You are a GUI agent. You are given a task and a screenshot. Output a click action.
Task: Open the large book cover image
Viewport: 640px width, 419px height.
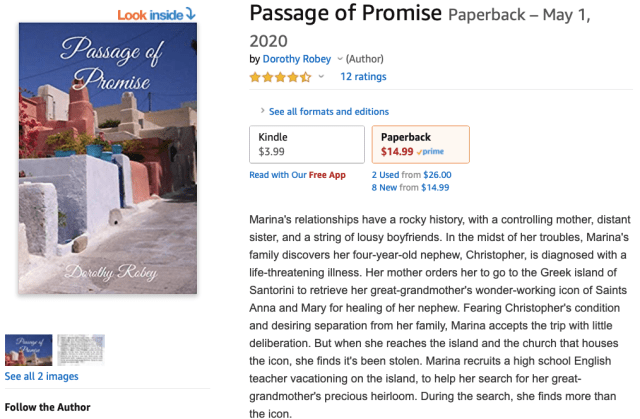coord(108,160)
